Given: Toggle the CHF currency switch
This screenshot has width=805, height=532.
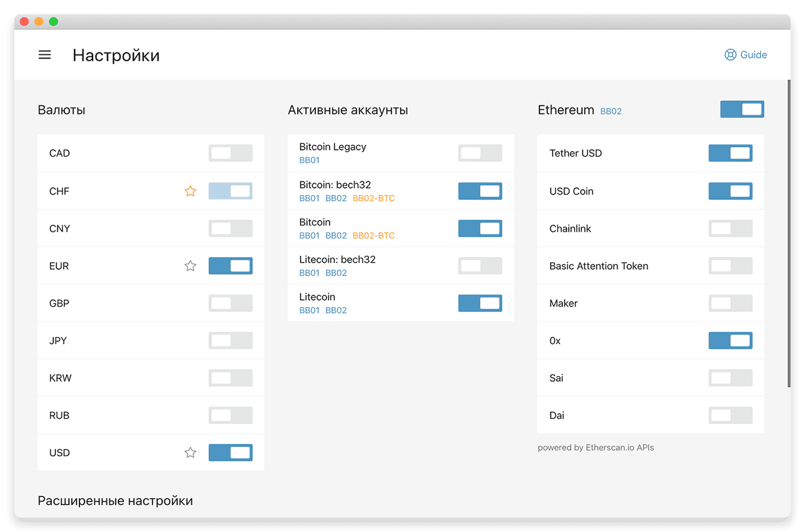Looking at the screenshot, I should tap(231, 191).
